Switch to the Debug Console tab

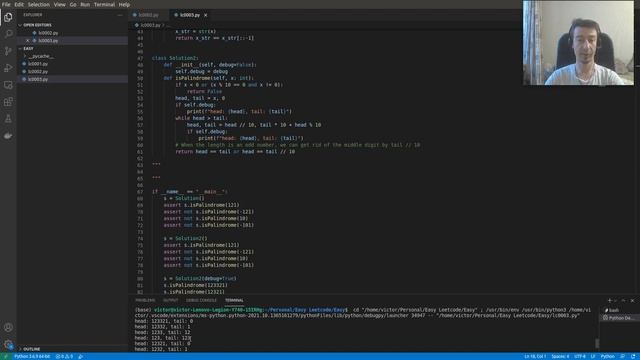[x=201, y=300]
